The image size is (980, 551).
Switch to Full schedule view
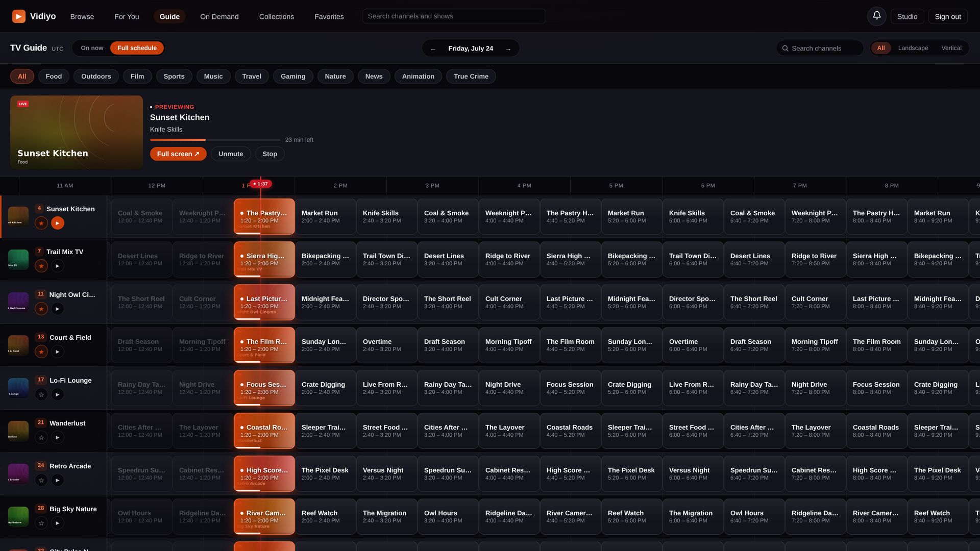click(x=137, y=48)
